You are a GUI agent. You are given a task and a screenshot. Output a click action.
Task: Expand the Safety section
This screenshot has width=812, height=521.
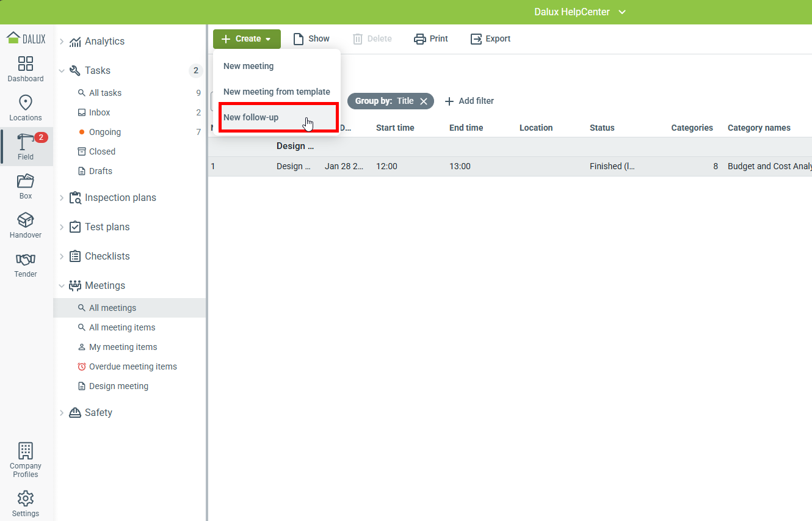click(62, 413)
